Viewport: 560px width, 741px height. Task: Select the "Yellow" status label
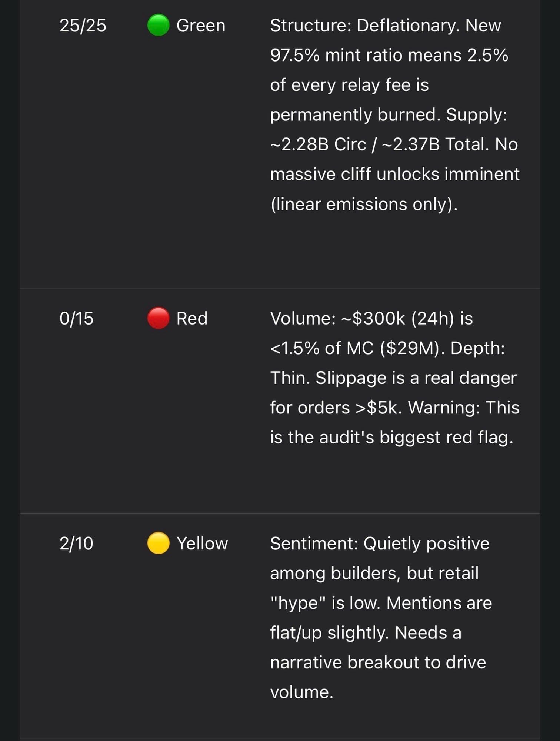(202, 544)
